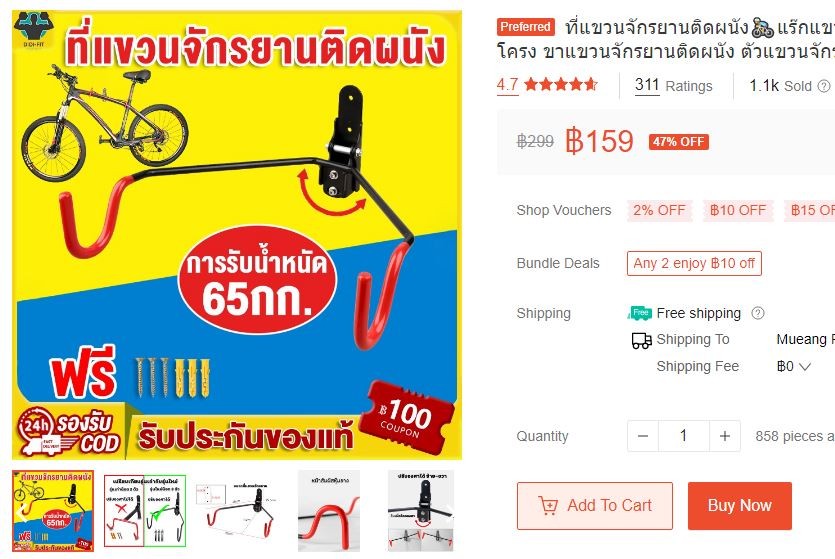This screenshot has width=835, height=559.
Task: Open the Mueang shipping destination selector
Action: tap(805, 339)
